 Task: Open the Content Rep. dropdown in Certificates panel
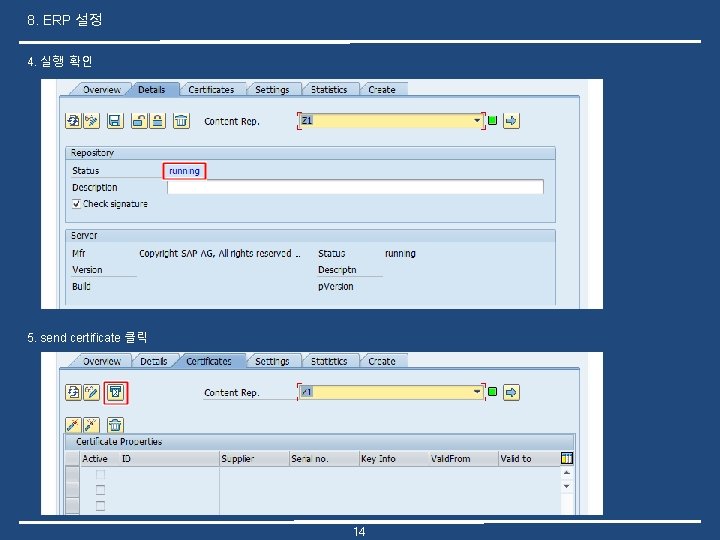point(477,392)
